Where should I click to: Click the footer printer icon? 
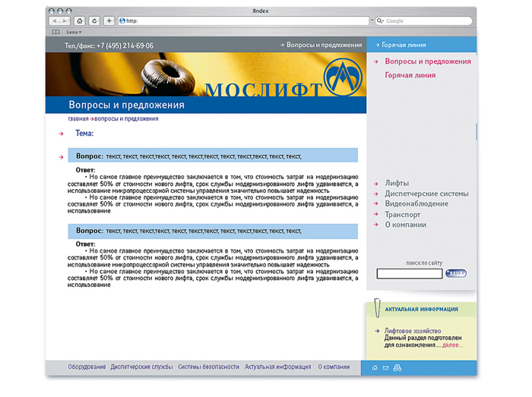coord(397,368)
